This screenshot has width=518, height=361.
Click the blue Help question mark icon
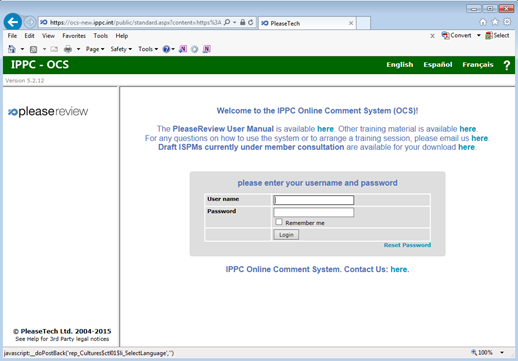click(166, 49)
